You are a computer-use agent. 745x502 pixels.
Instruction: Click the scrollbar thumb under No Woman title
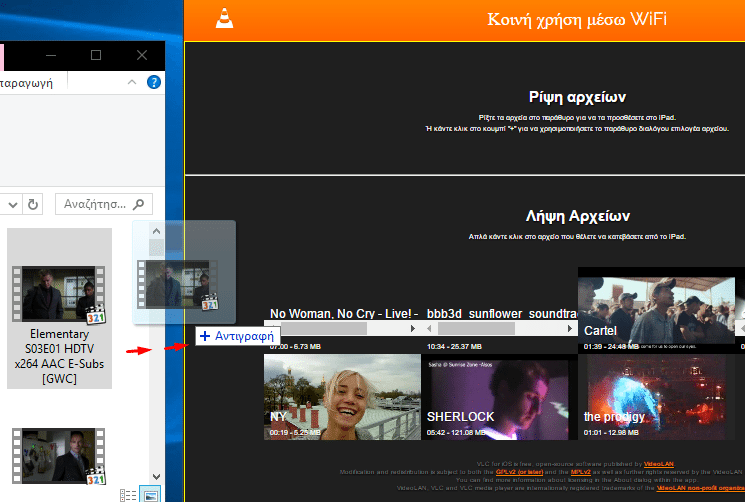tap(325, 328)
